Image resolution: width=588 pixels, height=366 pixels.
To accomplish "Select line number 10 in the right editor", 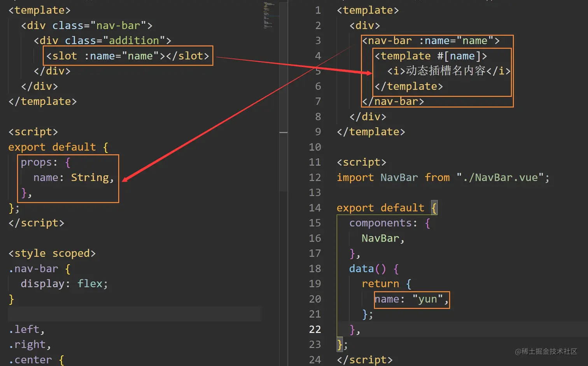I will pyautogui.click(x=315, y=147).
